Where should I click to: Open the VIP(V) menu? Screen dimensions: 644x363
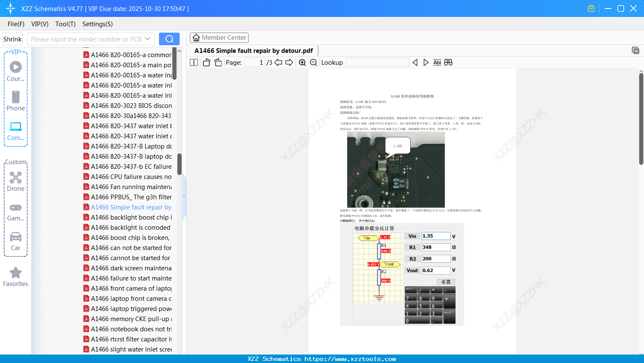(x=40, y=24)
